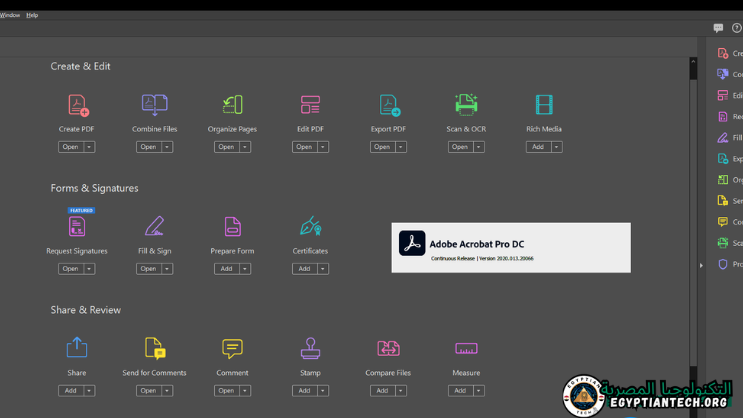
Task: Click Open button under Create PDF
Action: click(x=71, y=147)
